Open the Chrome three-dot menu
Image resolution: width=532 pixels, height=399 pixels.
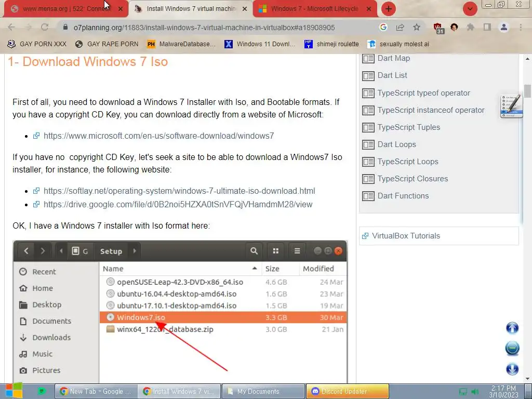pos(521,27)
